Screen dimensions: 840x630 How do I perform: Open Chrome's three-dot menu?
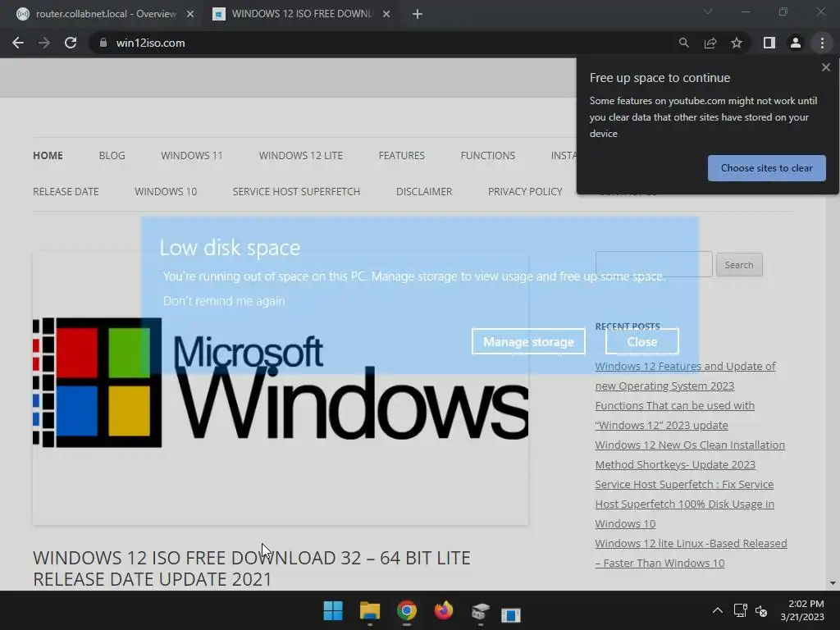click(822, 43)
